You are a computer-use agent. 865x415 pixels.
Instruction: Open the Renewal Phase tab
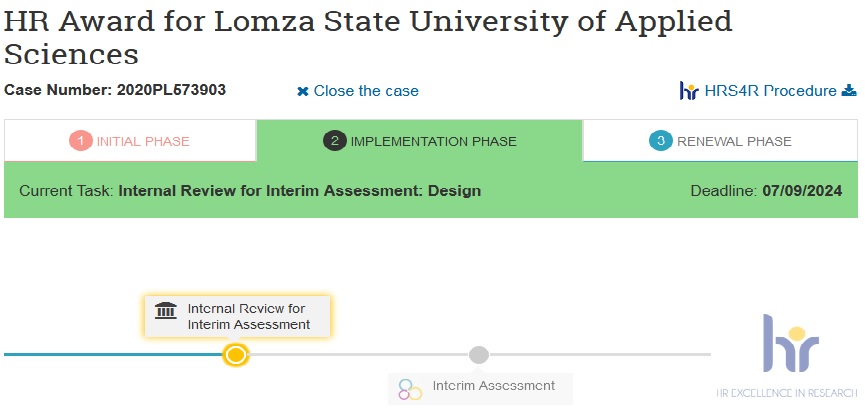click(720, 141)
